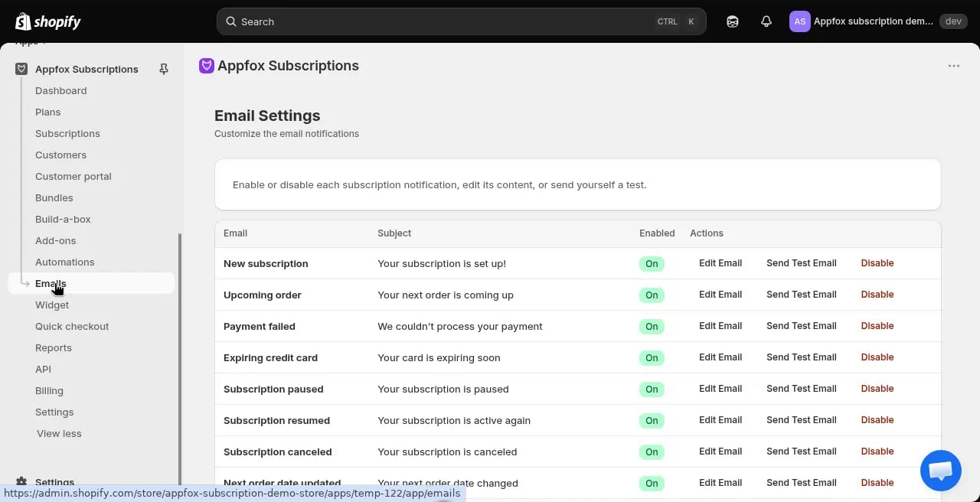Click the On badge for Subscription paused
Image resolution: width=980 pixels, height=502 pixels.
click(652, 390)
